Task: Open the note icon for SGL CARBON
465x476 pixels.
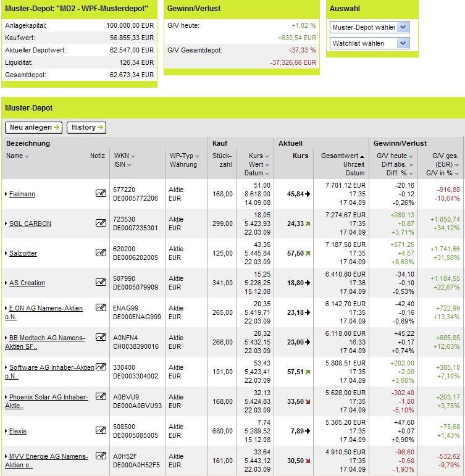Action: 101,223
